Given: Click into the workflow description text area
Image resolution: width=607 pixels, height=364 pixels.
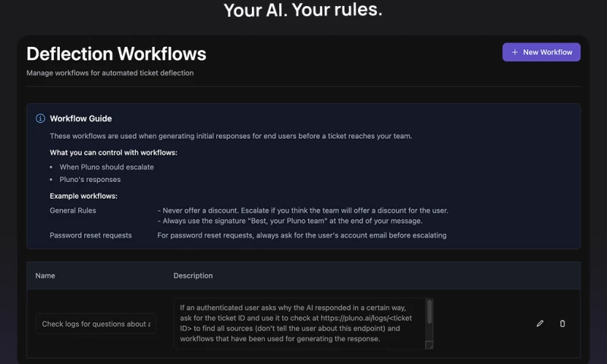Looking at the screenshot, I should click(300, 323).
